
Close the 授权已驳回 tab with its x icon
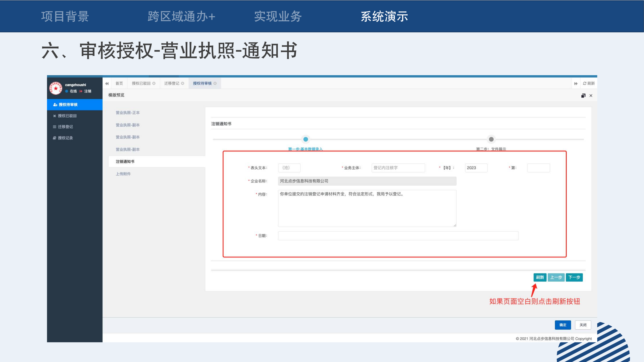pos(154,83)
